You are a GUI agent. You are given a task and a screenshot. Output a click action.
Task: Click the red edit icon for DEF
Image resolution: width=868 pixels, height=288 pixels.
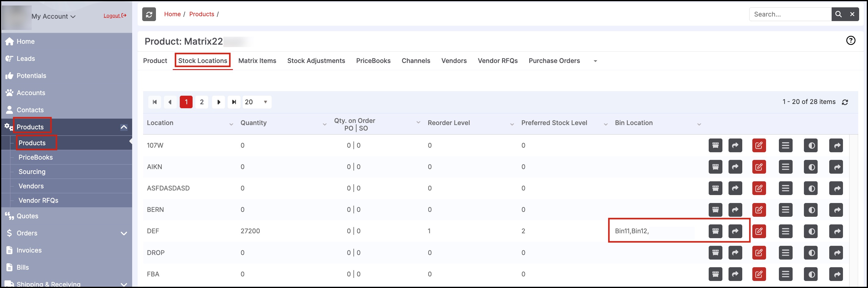tap(759, 231)
